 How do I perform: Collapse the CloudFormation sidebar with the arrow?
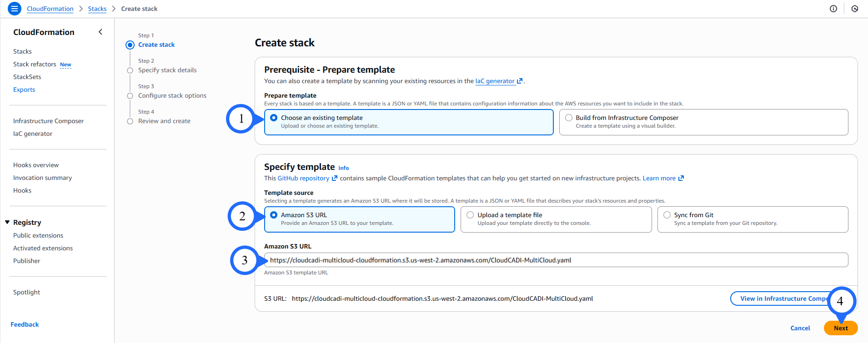pos(100,32)
